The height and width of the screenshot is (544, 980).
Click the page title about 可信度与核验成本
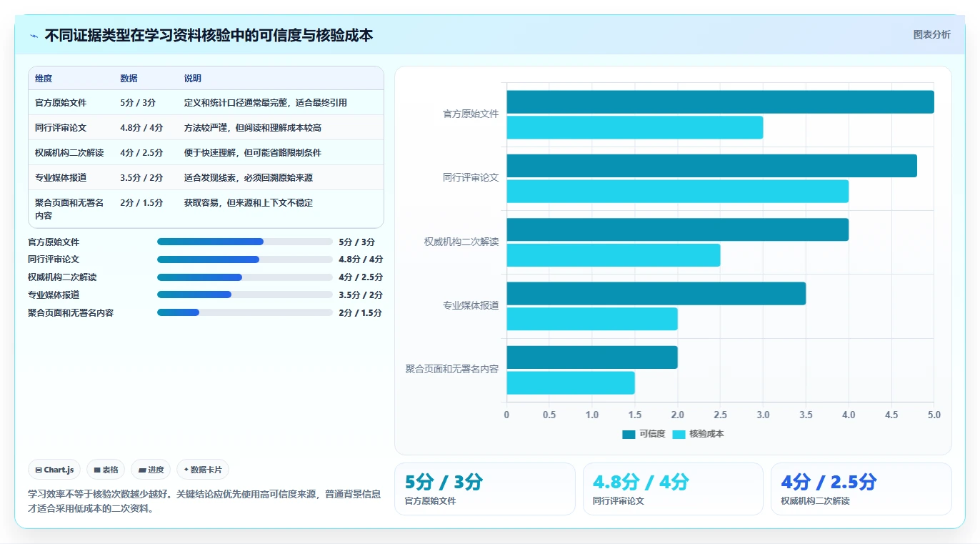pyautogui.click(x=209, y=35)
